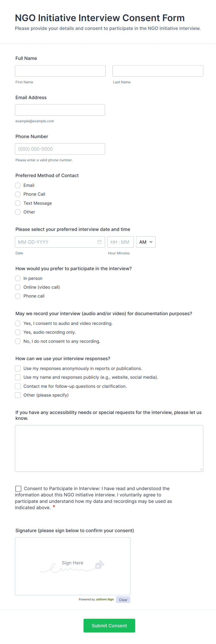Focus the First Name input field
The width and height of the screenshot is (216, 644).
[x=60, y=71]
